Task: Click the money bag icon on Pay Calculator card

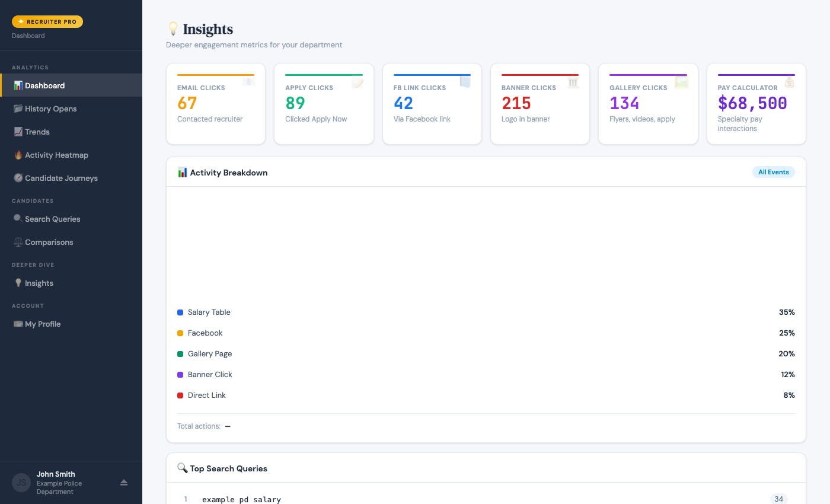Action: point(789,83)
